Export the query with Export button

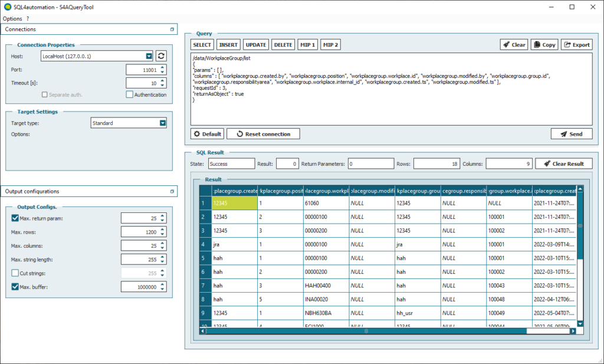pyautogui.click(x=576, y=45)
